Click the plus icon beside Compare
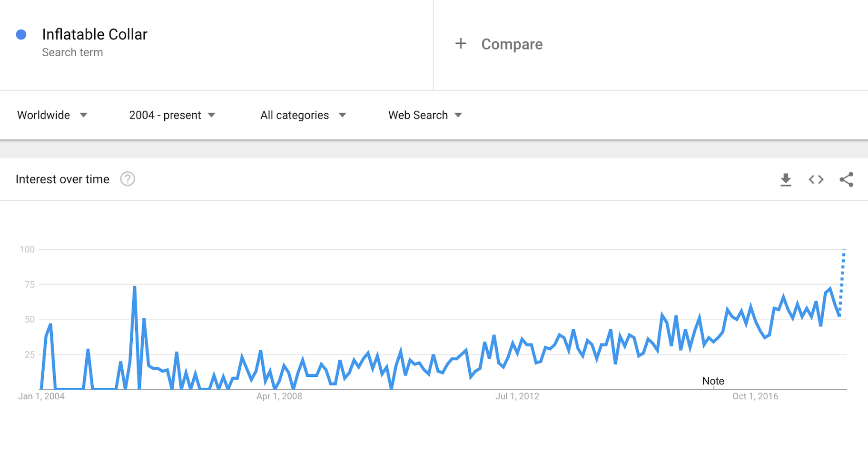Screen dimensions: 868x453 (x=461, y=44)
